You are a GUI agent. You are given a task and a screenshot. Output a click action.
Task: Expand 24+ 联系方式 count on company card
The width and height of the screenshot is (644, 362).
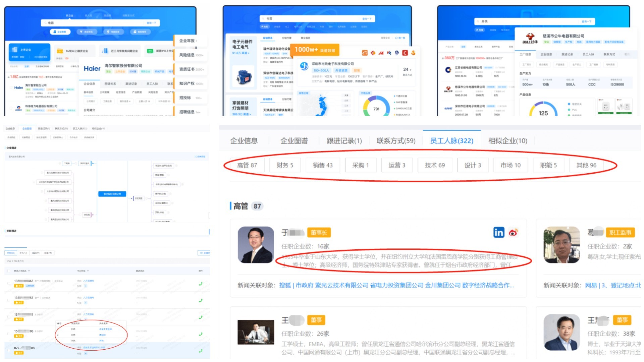click(x=407, y=71)
